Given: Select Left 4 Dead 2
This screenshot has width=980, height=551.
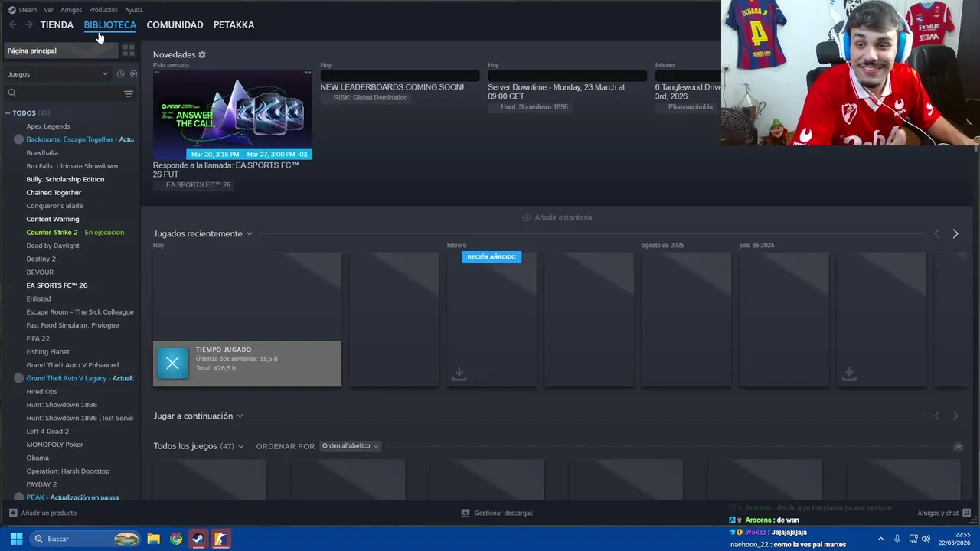Looking at the screenshot, I should click(x=47, y=432).
